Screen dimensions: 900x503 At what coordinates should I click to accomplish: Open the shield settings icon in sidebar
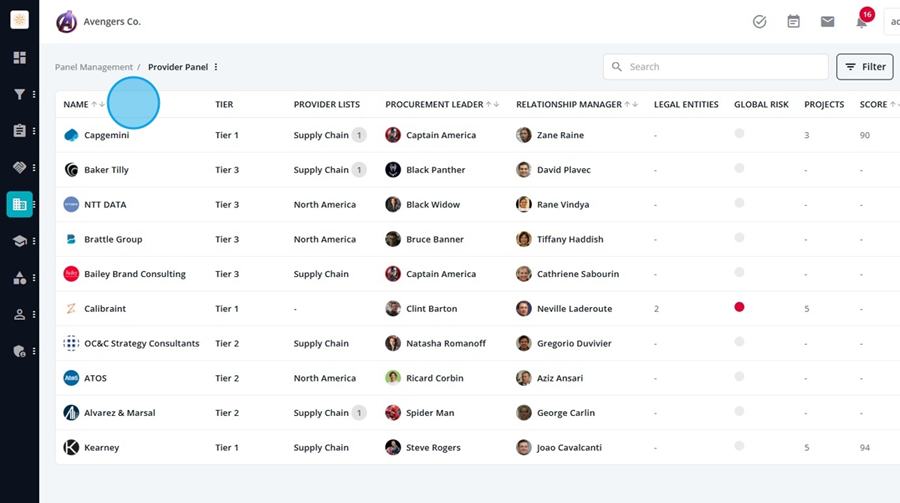point(20,351)
